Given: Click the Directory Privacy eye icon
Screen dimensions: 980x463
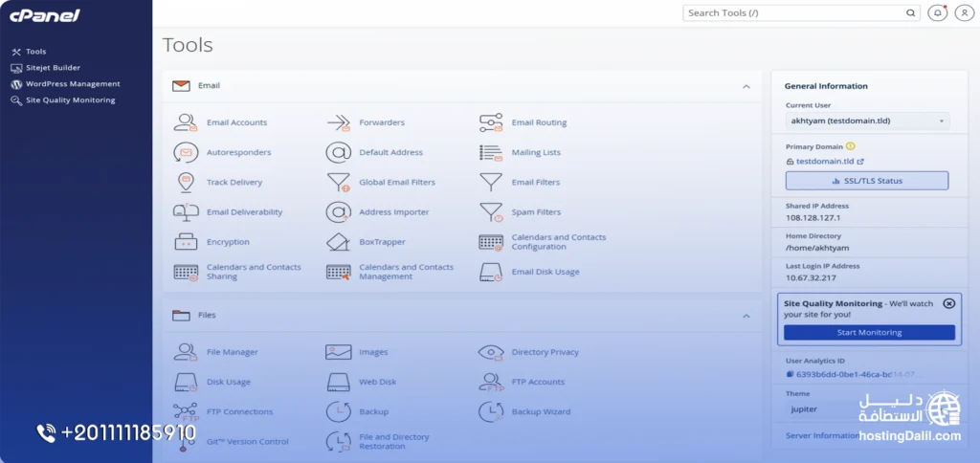Looking at the screenshot, I should (491, 352).
